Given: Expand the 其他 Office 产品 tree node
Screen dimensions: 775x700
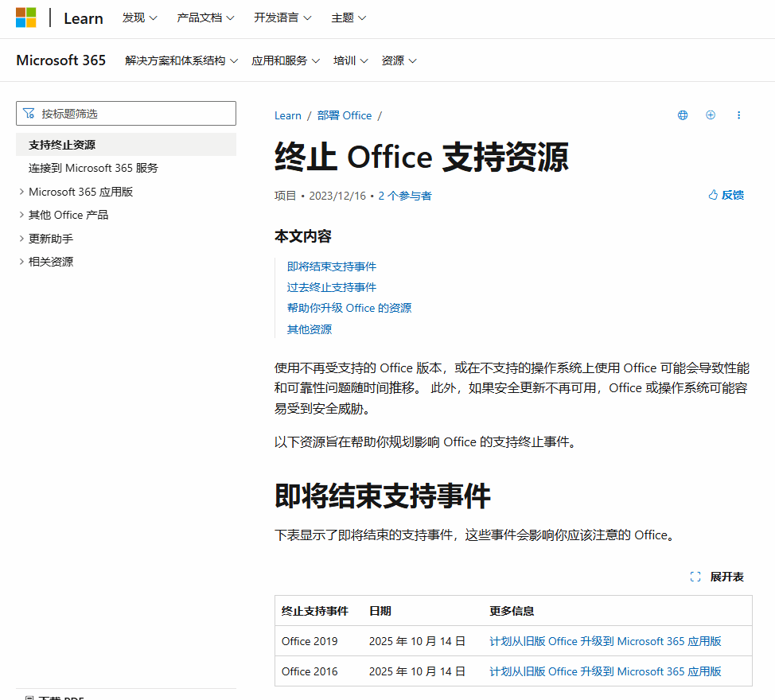Looking at the screenshot, I should pyautogui.click(x=21, y=215).
